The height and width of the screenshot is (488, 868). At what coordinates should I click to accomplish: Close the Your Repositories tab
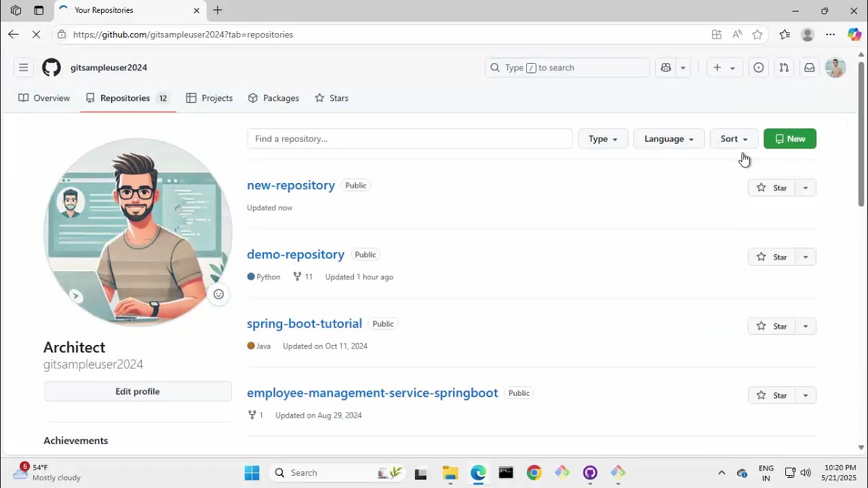point(197,10)
